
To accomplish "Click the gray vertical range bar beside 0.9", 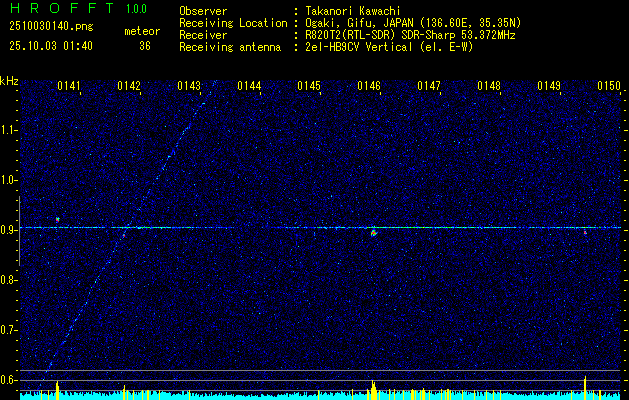I will coord(19,231).
